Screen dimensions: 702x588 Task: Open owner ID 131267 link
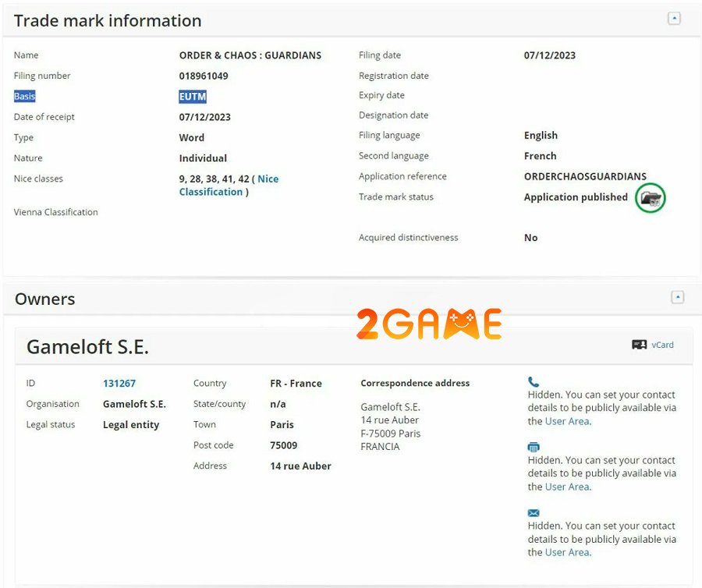[x=119, y=384]
